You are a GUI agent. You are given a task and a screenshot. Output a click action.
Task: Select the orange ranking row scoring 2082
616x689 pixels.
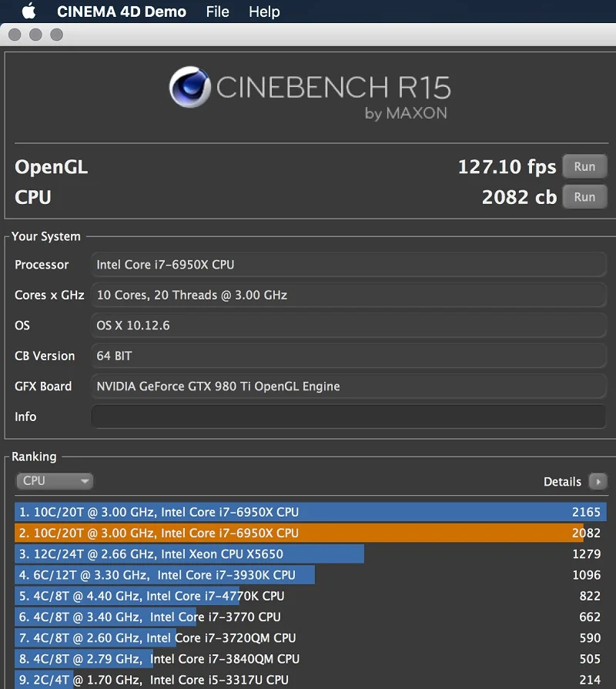(x=310, y=533)
